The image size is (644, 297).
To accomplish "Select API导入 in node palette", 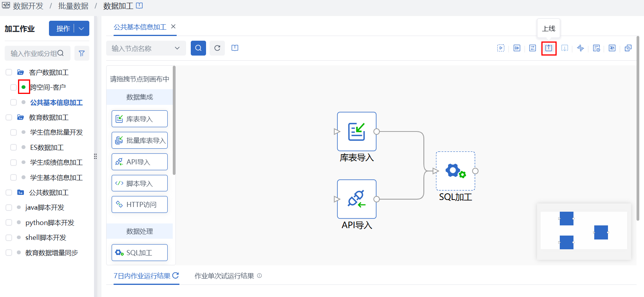I will tap(139, 162).
